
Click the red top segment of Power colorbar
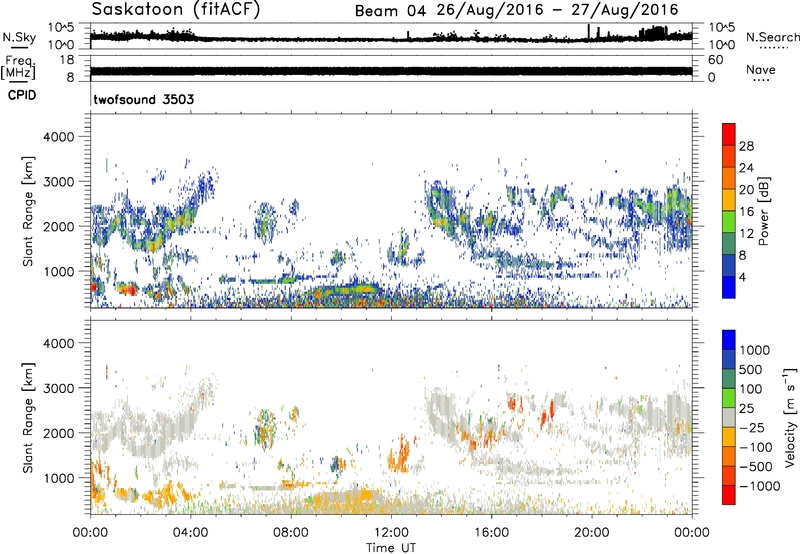tap(729, 135)
